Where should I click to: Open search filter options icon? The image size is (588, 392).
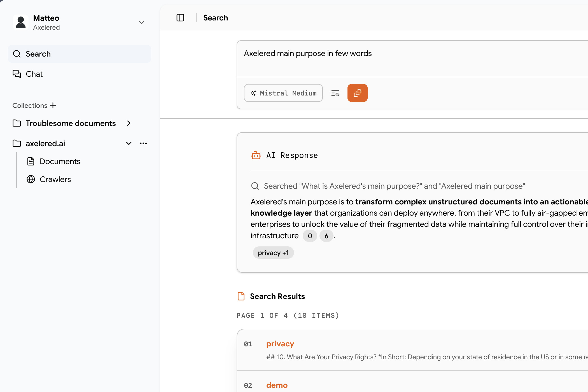[335, 93]
